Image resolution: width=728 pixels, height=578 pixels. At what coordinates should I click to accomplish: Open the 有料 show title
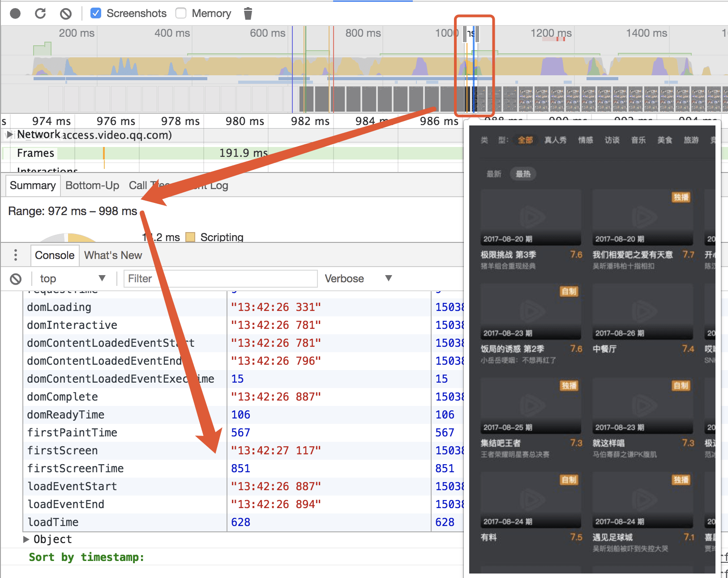488,537
